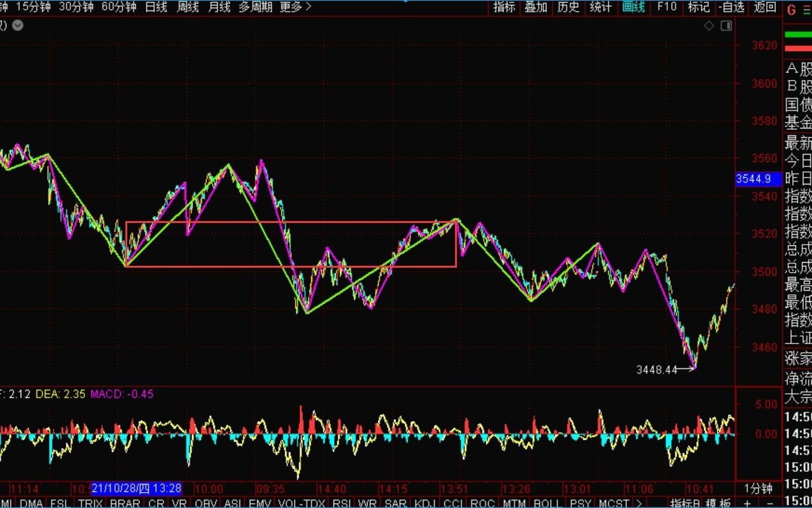
Task: Select the KDJ indicator tab
Action: [x=425, y=503]
